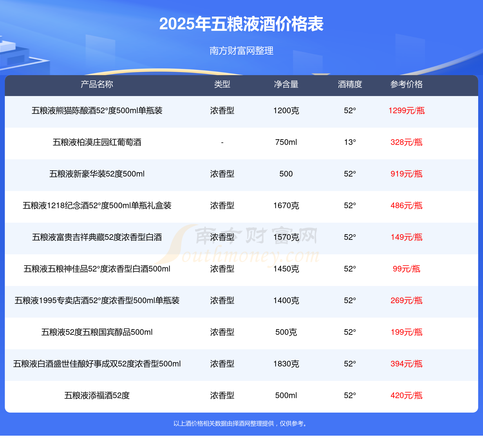Click the price 99元/瓶

[407, 269]
